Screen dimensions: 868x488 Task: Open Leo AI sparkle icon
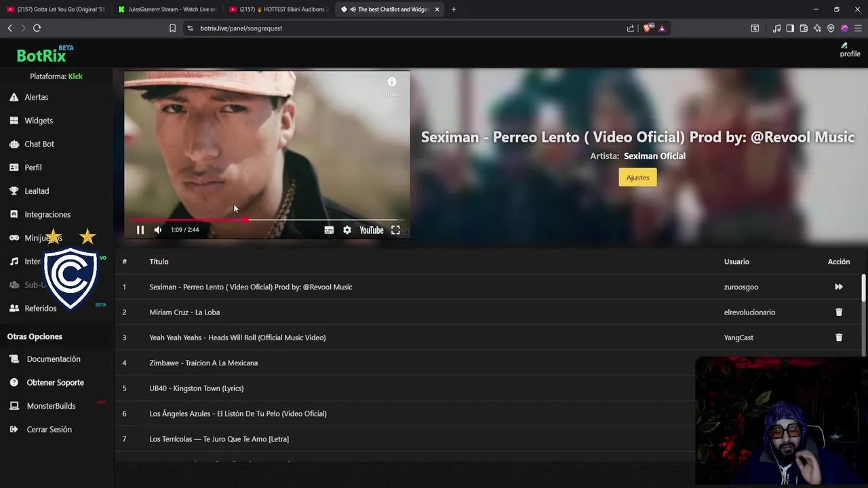(x=817, y=28)
